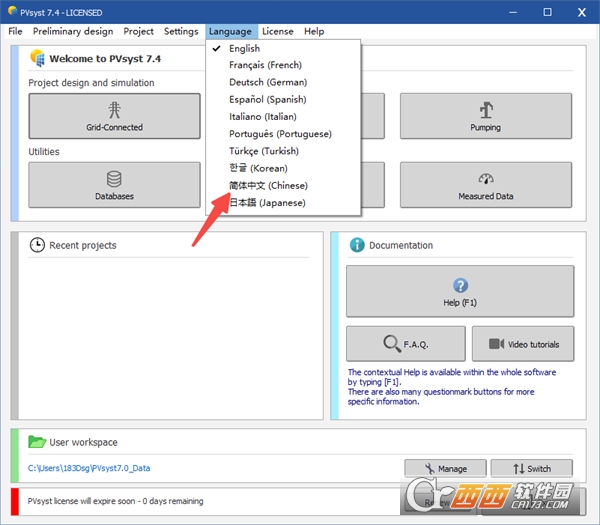
Task: Click the Switch arrows icon
Action: [518, 469]
